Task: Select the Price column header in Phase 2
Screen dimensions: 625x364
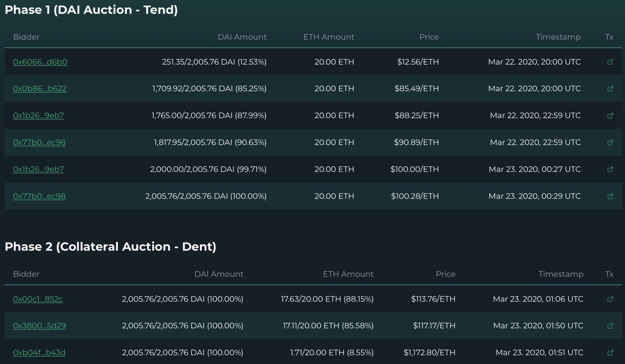Action: click(445, 274)
